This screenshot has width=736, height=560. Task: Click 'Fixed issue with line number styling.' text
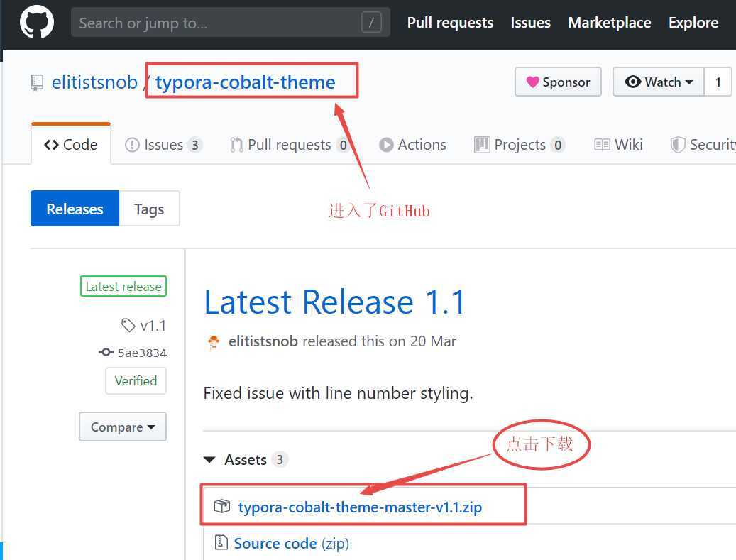click(338, 393)
